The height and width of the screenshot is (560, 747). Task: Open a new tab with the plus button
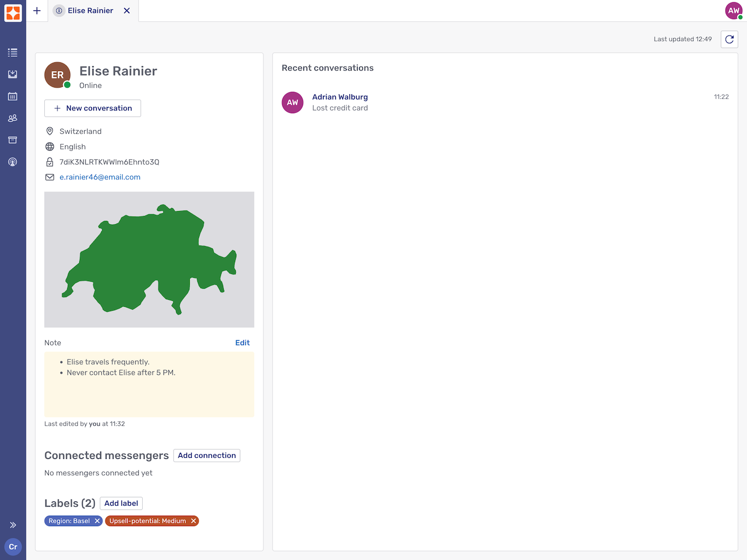[37, 10]
